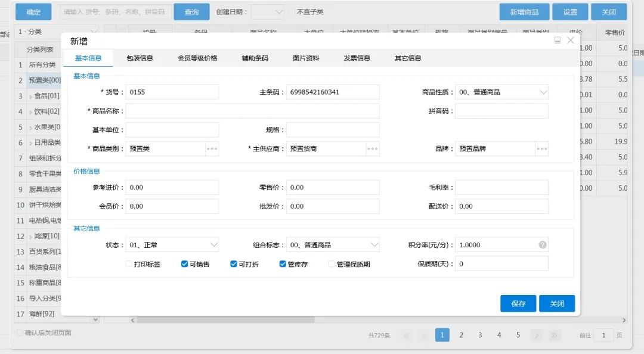The height and width of the screenshot is (354, 644).
Task: Go to next page arrow in pagination
Action: 537,335
